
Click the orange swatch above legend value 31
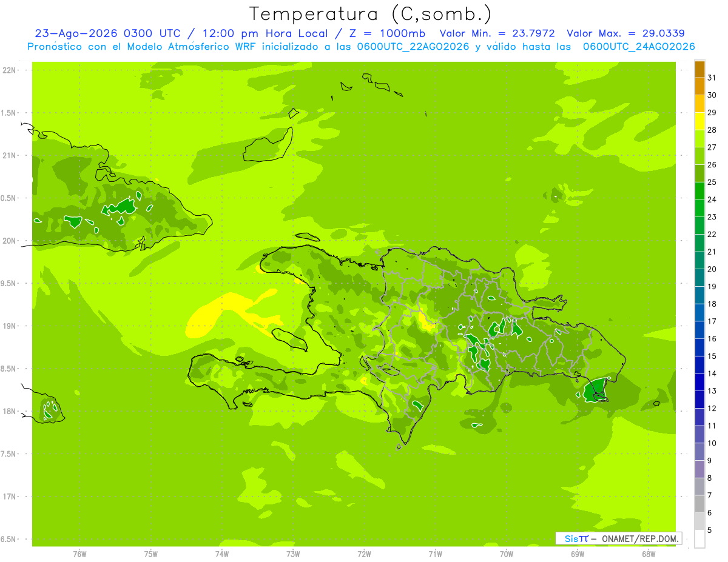pos(699,69)
